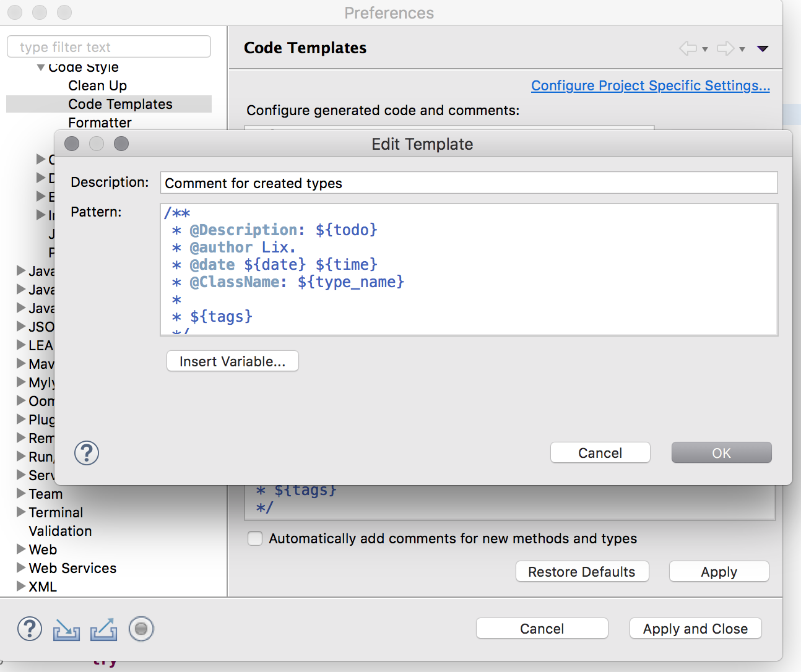This screenshot has height=672, width=801.
Task: Open Configure Project Specific Settings link
Action: (x=651, y=85)
